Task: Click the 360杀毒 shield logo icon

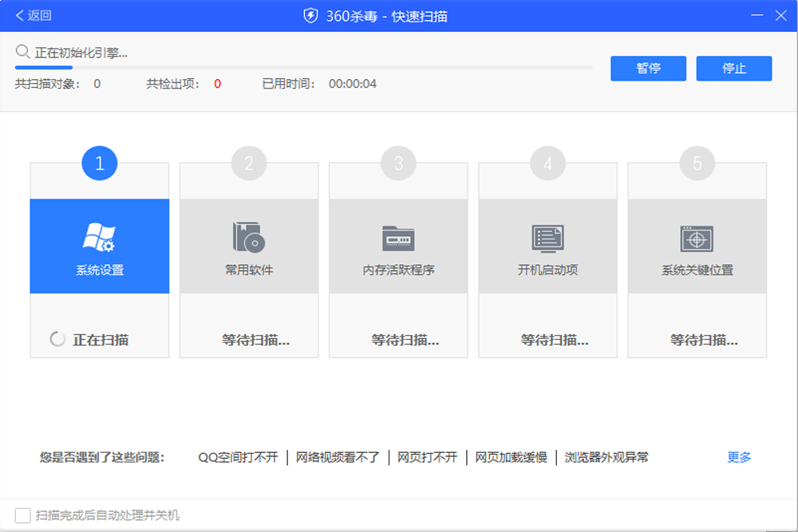Action: (x=310, y=16)
